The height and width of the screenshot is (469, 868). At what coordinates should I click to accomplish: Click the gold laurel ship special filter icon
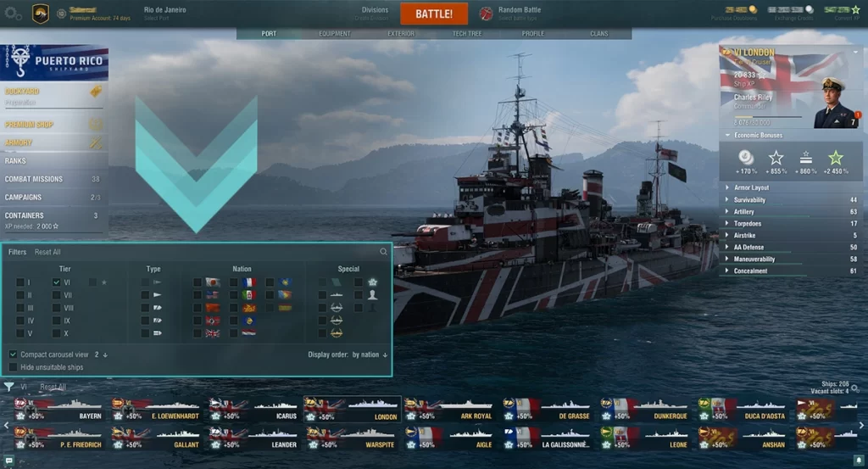[336, 333]
